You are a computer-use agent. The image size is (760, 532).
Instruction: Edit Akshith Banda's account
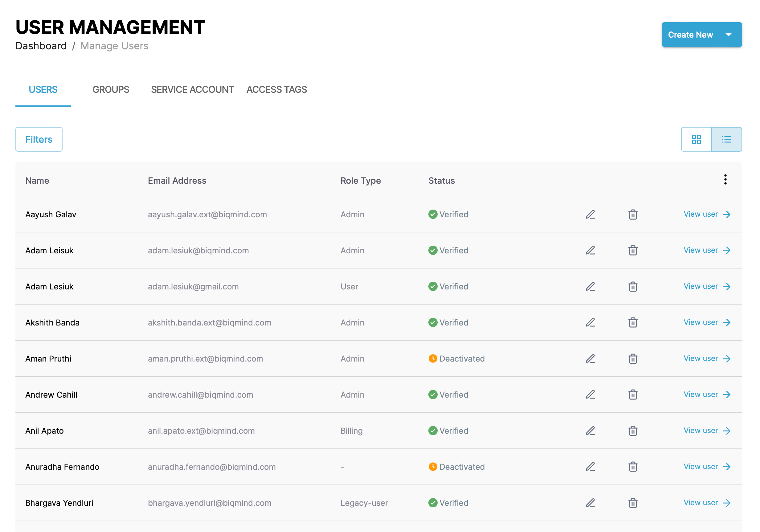tap(590, 323)
